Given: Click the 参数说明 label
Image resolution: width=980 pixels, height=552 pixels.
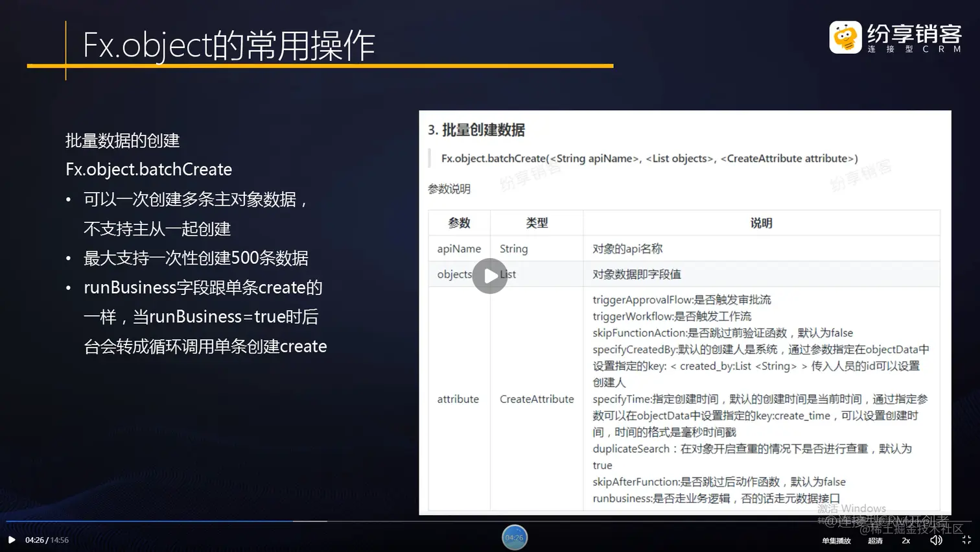Looking at the screenshot, I should click(449, 189).
